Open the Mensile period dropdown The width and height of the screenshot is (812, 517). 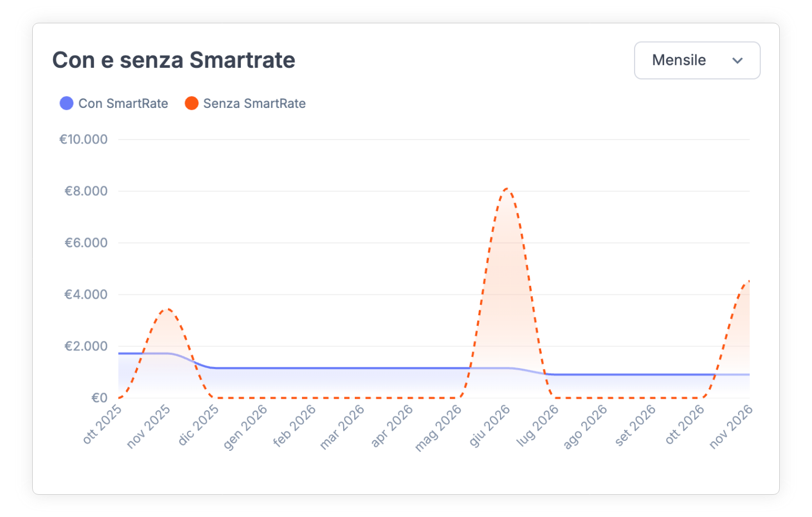pyautogui.click(x=696, y=61)
